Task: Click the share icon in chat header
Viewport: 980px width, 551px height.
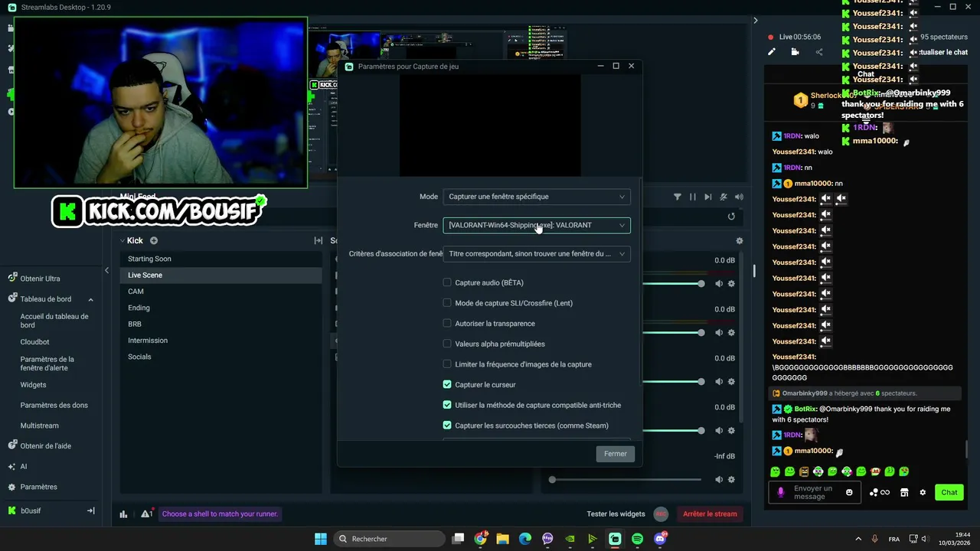Action: coord(819,52)
